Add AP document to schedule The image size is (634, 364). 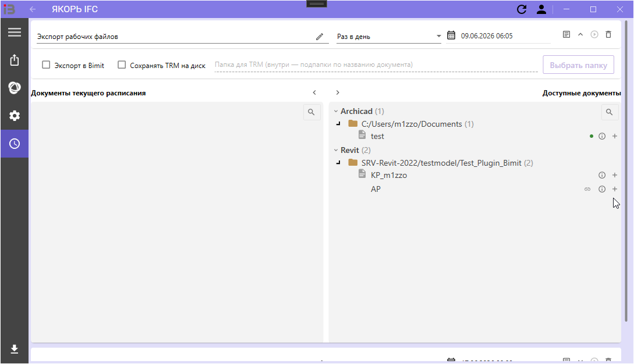pos(615,189)
